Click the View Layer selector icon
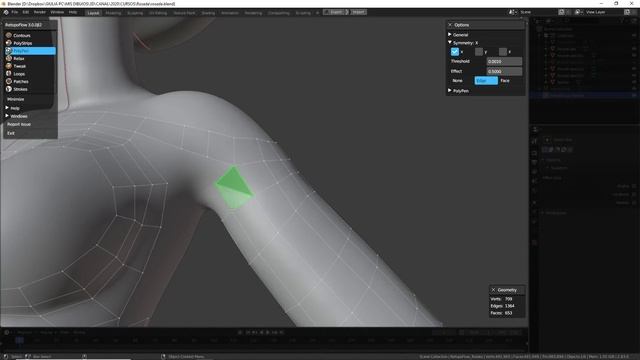 (x=578, y=12)
